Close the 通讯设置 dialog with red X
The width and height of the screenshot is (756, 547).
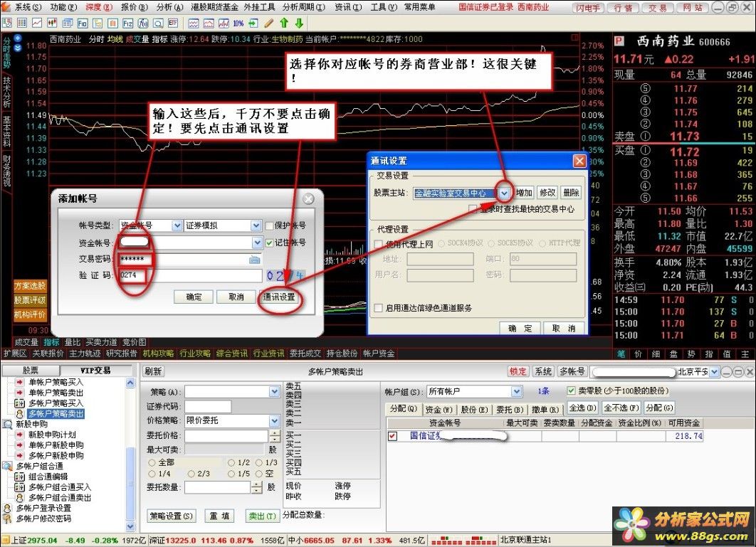[x=579, y=161]
